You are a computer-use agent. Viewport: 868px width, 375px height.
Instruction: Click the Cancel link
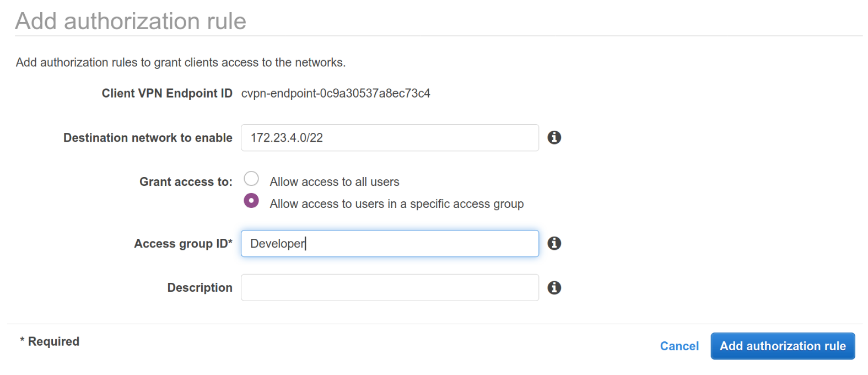coord(679,346)
